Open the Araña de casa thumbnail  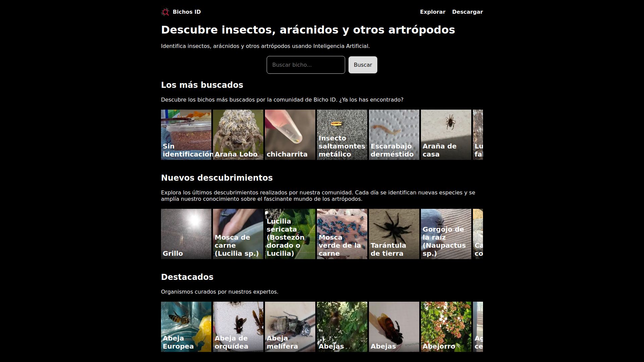[x=446, y=135]
